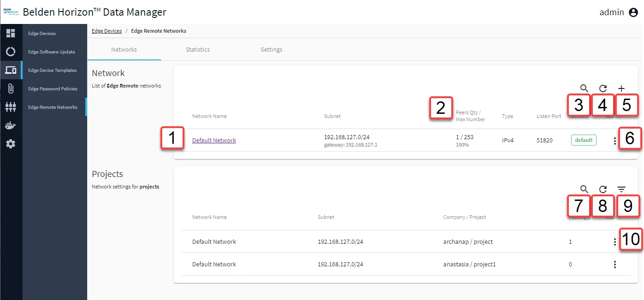Click Default Network in the archanap row
644x300 pixels.
click(x=214, y=241)
